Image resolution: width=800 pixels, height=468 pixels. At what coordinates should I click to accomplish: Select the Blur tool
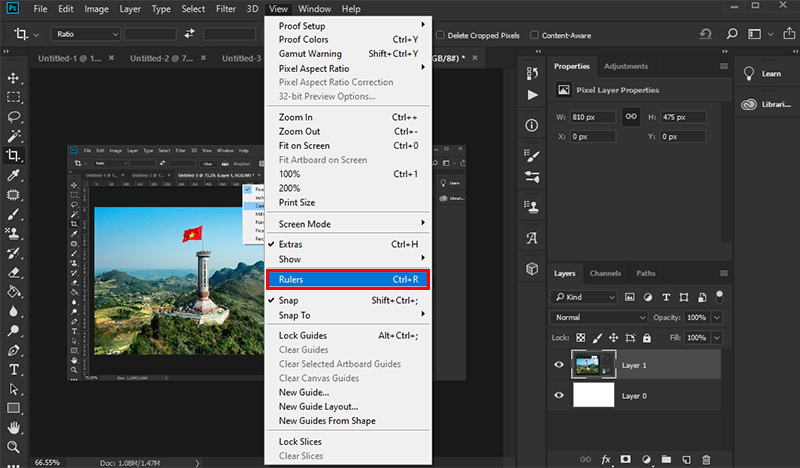(13, 311)
